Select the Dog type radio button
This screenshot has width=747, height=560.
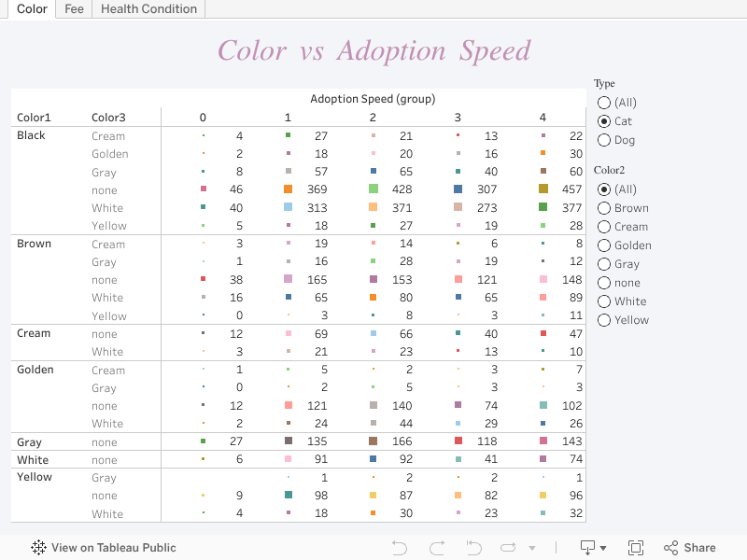pos(604,140)
